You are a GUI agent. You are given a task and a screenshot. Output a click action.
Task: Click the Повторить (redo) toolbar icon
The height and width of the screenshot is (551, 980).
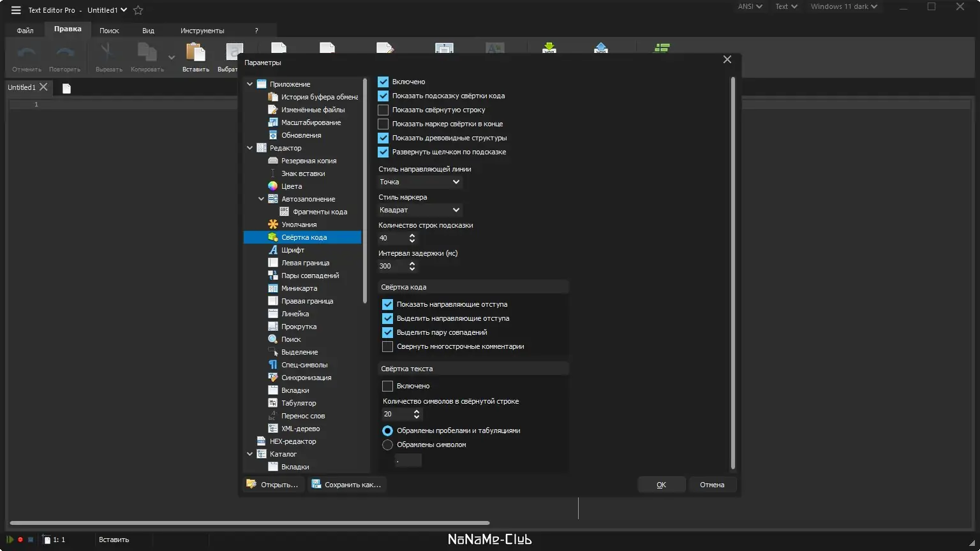click(x=65, y=53)
